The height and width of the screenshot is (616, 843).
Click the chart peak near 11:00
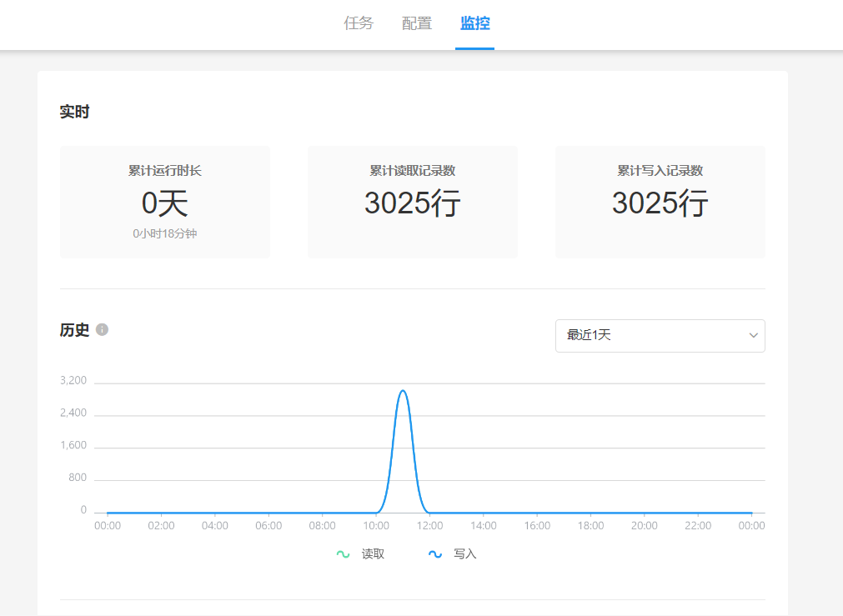403,391
